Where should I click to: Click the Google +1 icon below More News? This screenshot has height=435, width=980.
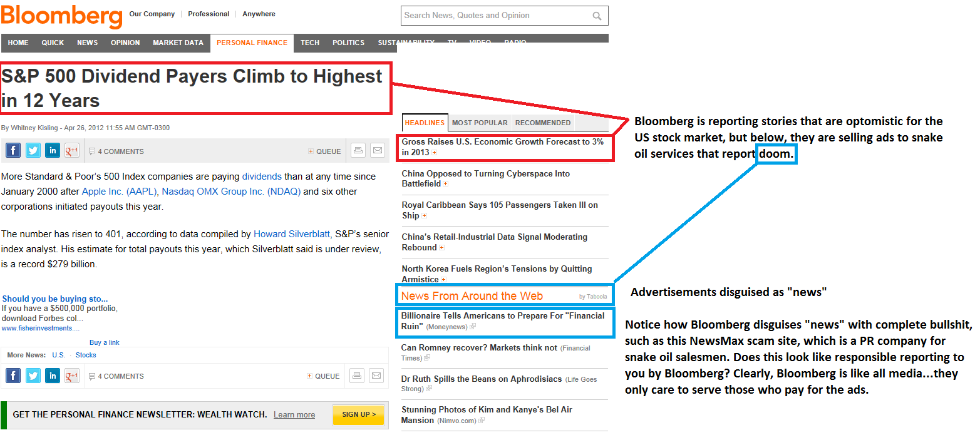coord(72,376)
